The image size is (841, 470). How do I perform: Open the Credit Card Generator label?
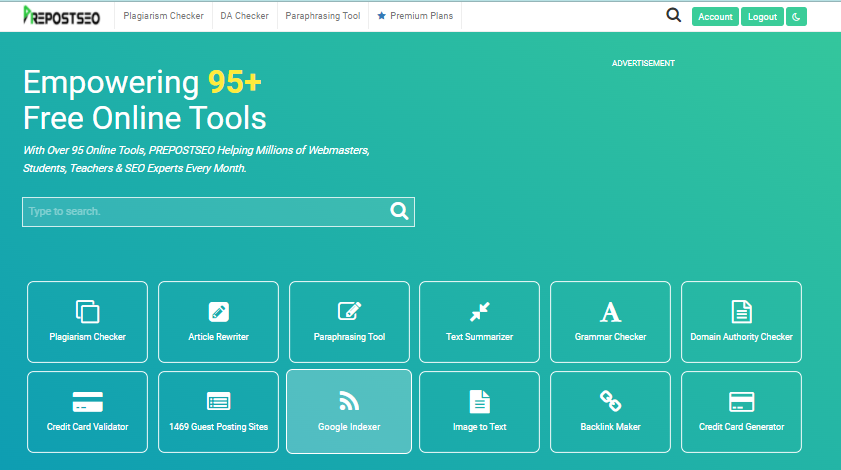(742, 427)
